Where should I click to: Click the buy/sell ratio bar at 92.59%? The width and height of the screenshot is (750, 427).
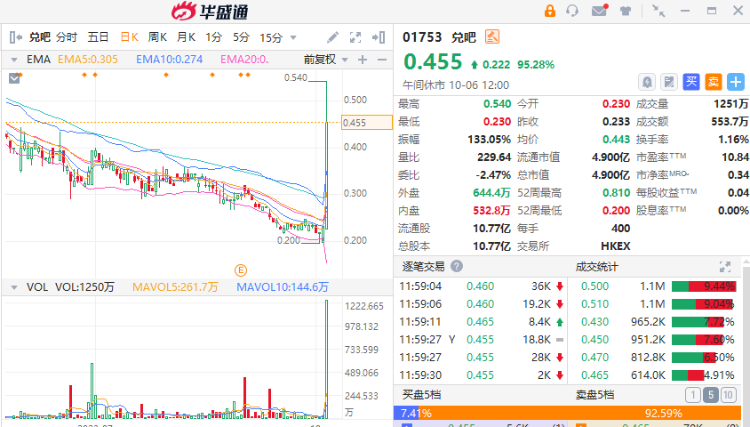(580, 413)
